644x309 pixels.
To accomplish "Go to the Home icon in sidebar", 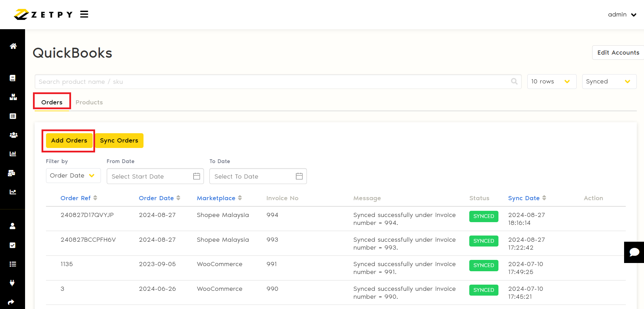I will pos(13,46).
